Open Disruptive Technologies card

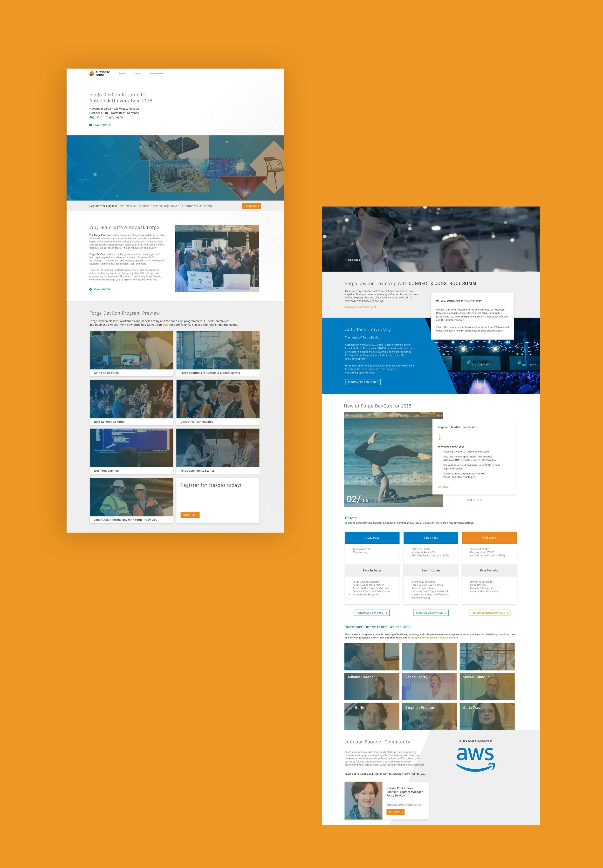(x=218, y=402)
